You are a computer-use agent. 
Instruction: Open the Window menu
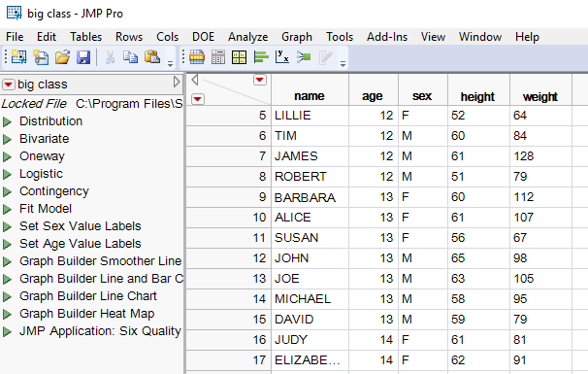[x=480, y=37]
